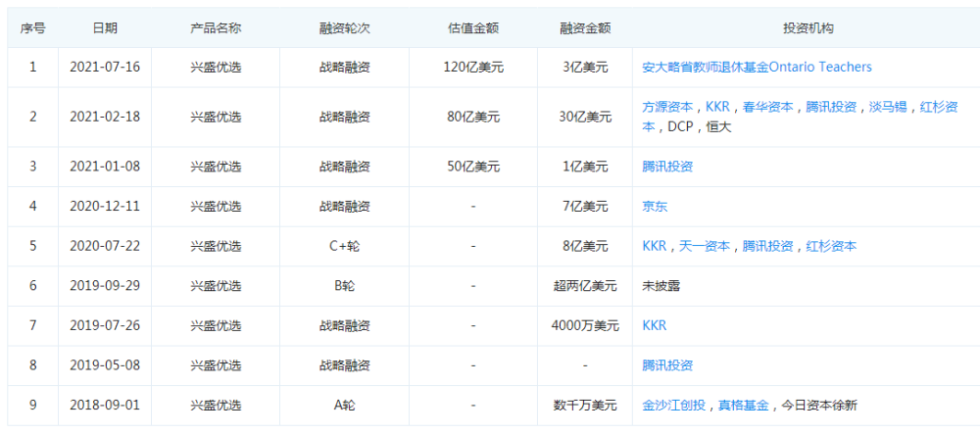Select the date 2018-09-01

105,406
